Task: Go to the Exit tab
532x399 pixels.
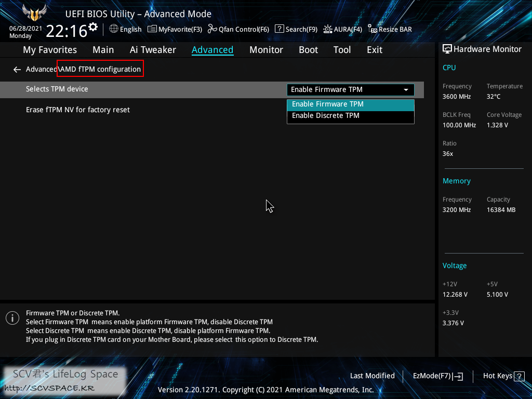Action: [x=375, y=50]
